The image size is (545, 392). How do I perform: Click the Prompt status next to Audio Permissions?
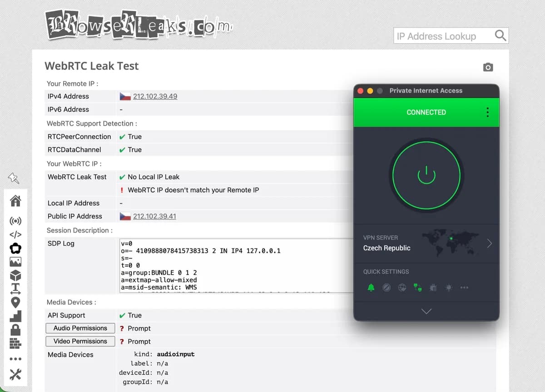point(139,328)
